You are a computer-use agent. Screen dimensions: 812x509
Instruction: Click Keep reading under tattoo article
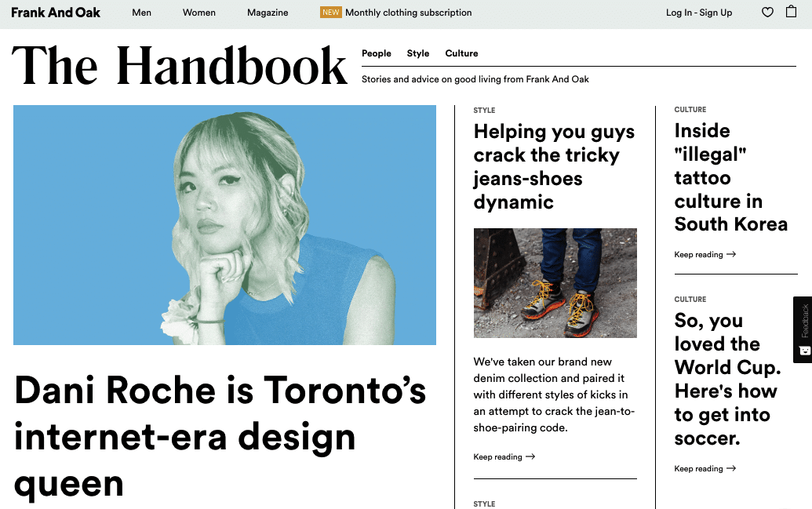coord(698,254)
